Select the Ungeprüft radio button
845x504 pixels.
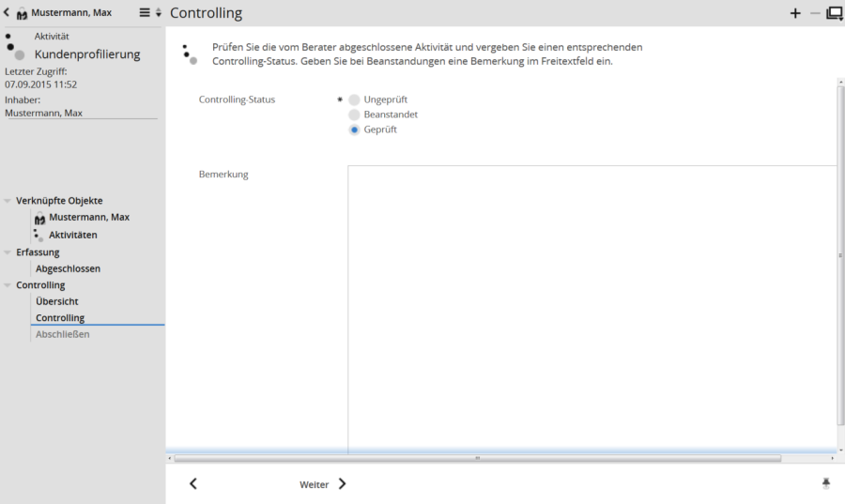pos(354,99)
